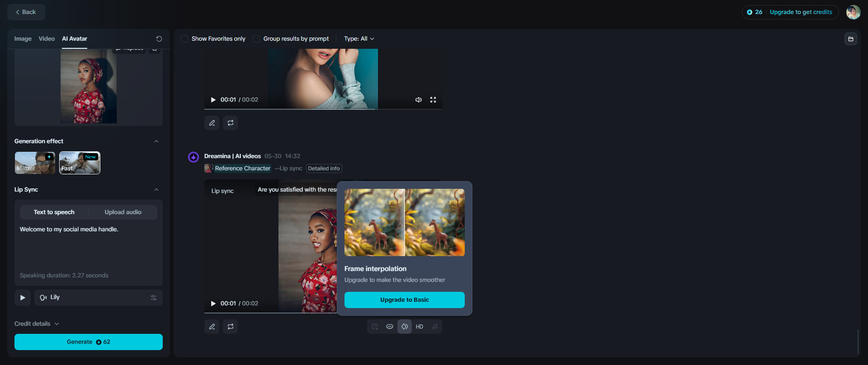Reset the AI Avatar settings panel
The width and height of the screenshot is (868, 365).
click(x=159, y=39)
